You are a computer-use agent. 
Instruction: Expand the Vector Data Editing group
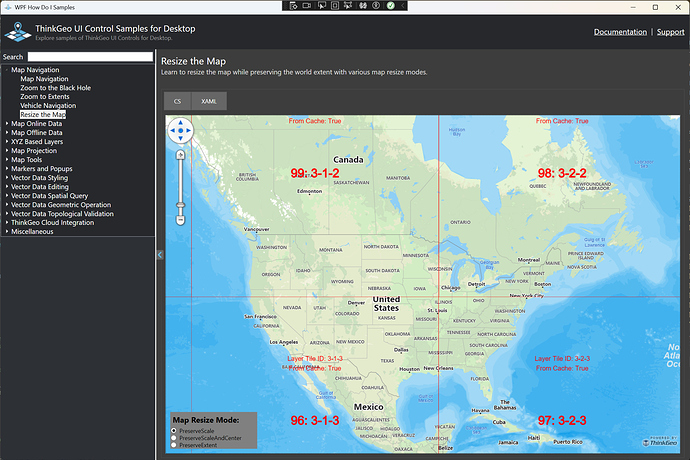tap(7, 187)
